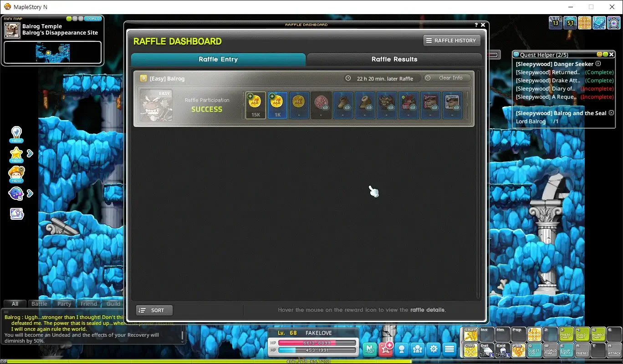Open the character info silhouette icon
Viewport: 623px width, 364px height.
402,349
